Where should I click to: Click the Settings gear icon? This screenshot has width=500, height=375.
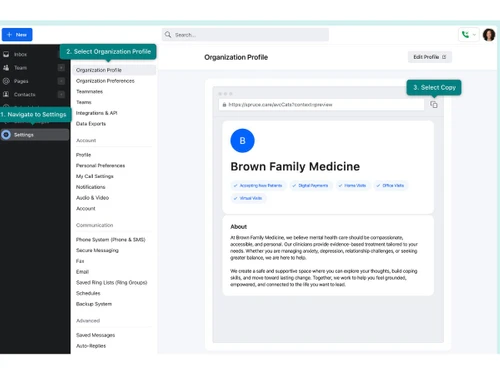pos(6,135)
